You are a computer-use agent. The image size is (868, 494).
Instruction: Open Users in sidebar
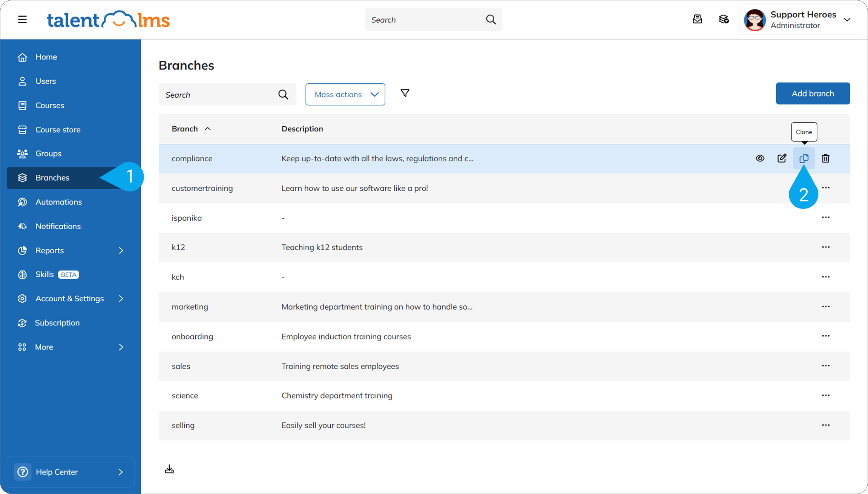pyautogui.click(x=71, y=81)
